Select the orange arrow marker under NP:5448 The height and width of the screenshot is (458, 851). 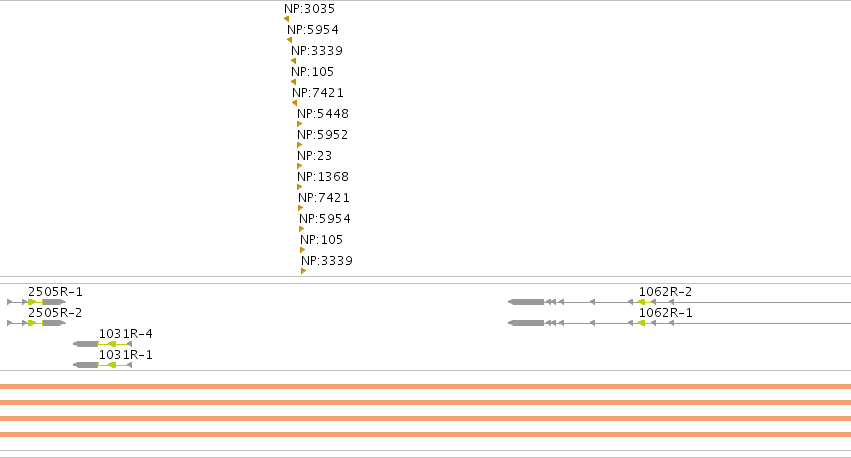click(x=300, y=124)
